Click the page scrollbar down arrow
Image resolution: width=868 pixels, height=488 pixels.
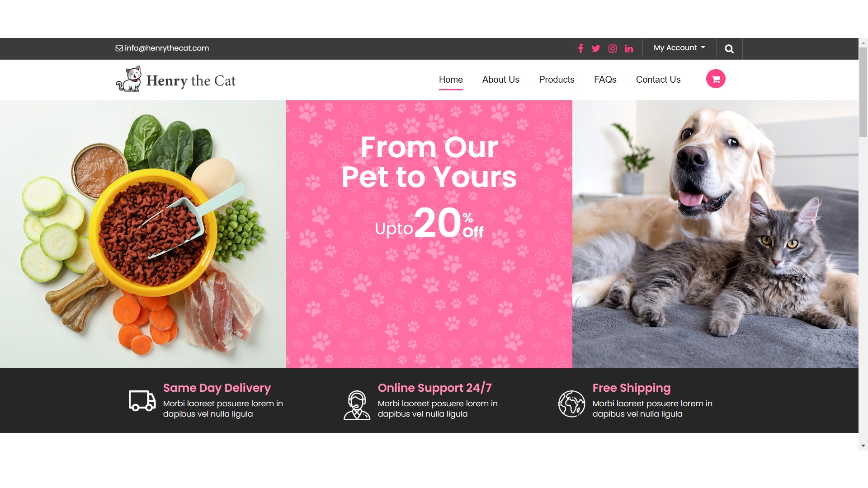point(863,446)
